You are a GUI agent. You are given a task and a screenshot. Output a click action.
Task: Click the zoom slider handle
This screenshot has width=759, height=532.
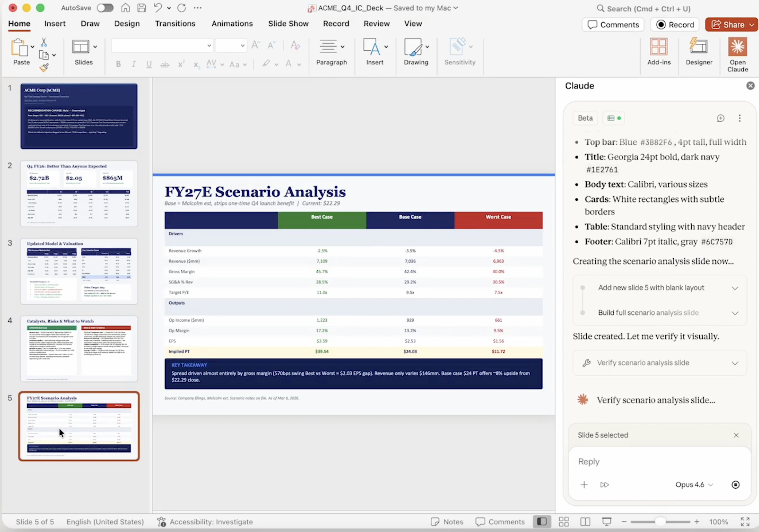click(x=660, y=522)
